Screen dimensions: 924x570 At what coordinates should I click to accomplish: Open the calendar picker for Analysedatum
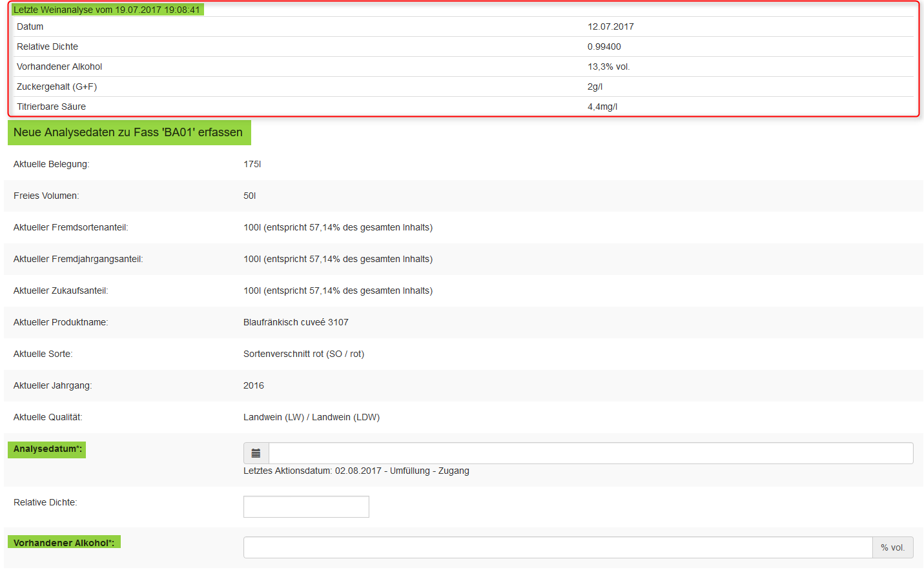pyautogui.click(x=256, y=453)
